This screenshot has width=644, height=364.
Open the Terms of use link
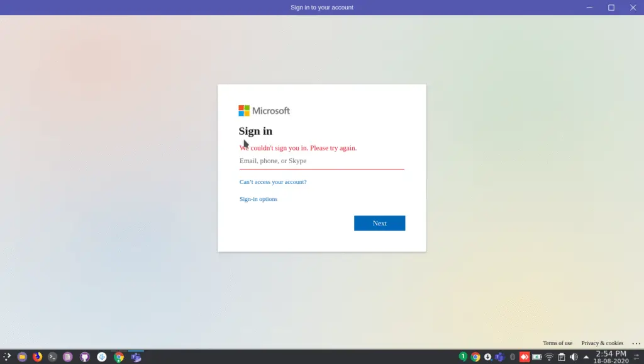click(557, 343)
